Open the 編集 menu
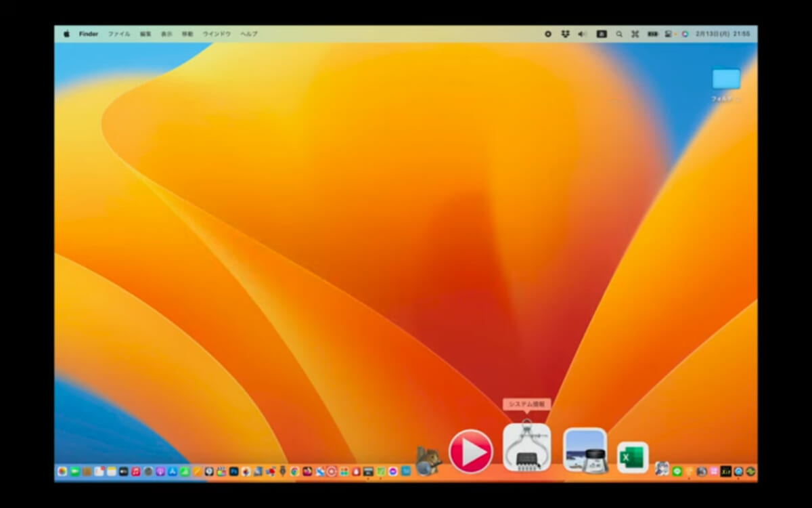The image size is (812, 508). (x=145, y=34)
